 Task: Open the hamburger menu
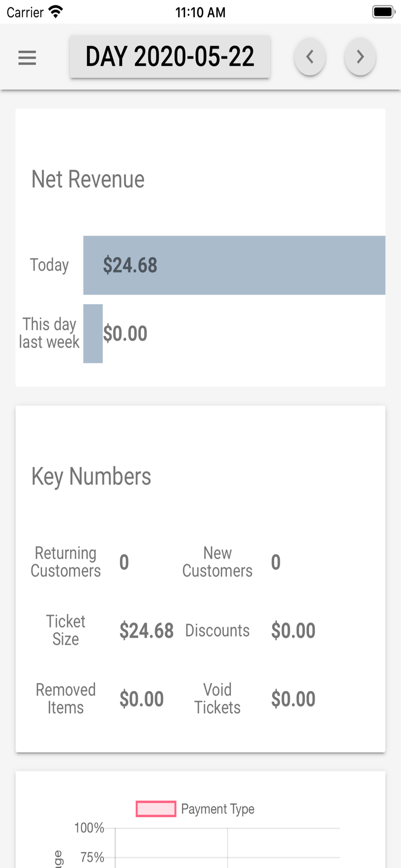27,57
